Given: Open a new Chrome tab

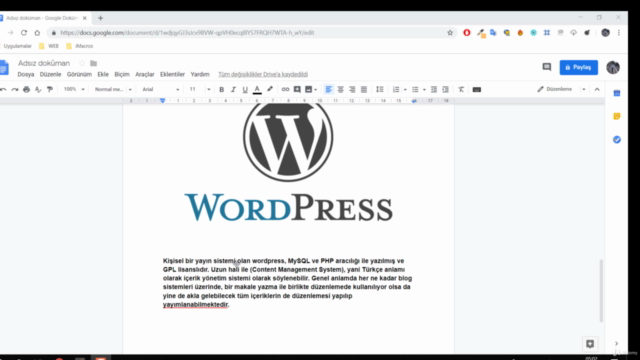Looking at the screenshot, I should coord(100,18).
